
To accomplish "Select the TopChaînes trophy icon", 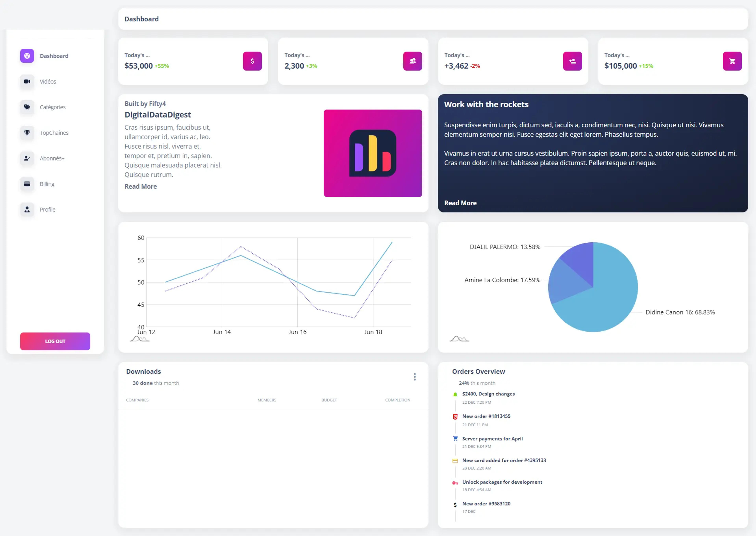I will tap(27, 133).
